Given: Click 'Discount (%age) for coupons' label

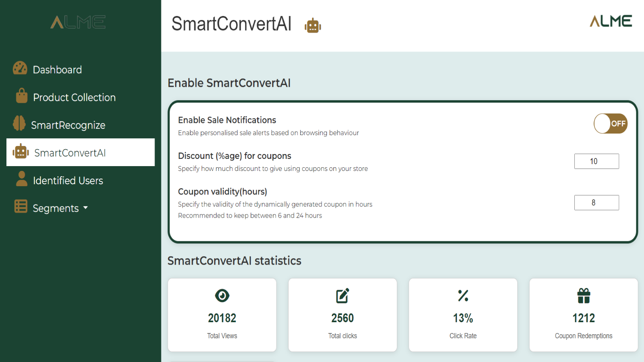Looking at the screenshot, I should pyautogui.click(x=235, y=156).
